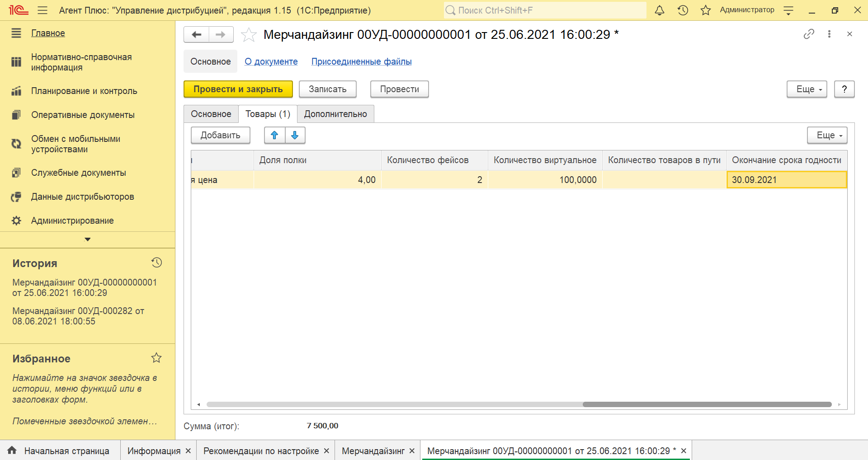The width and height of the screenshot is (868, 460).
Task: Click the Провести button
Action: [x=400, y=89]
